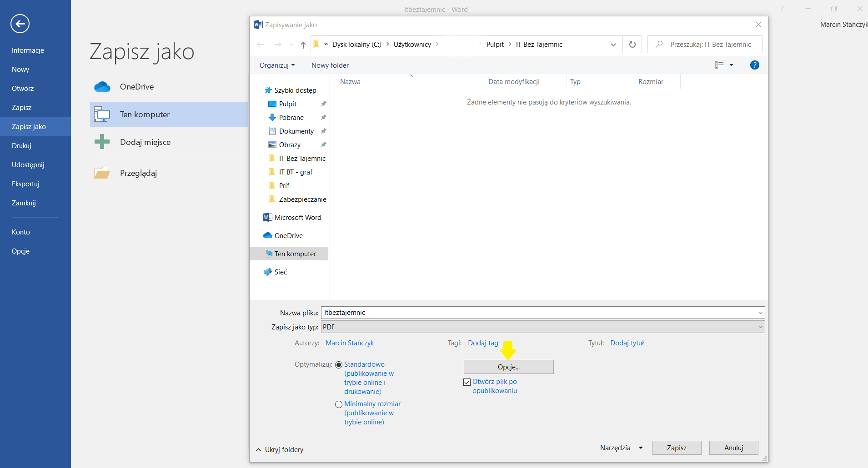Open Eksportuj in the left menu
Image resolution: width=868 pixels, height=468 pixels.
[x=25, y=184]
